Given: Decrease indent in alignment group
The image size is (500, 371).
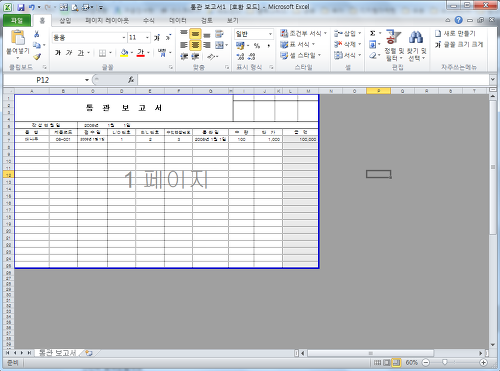Looking at the screenshot, I should [184, 57].
